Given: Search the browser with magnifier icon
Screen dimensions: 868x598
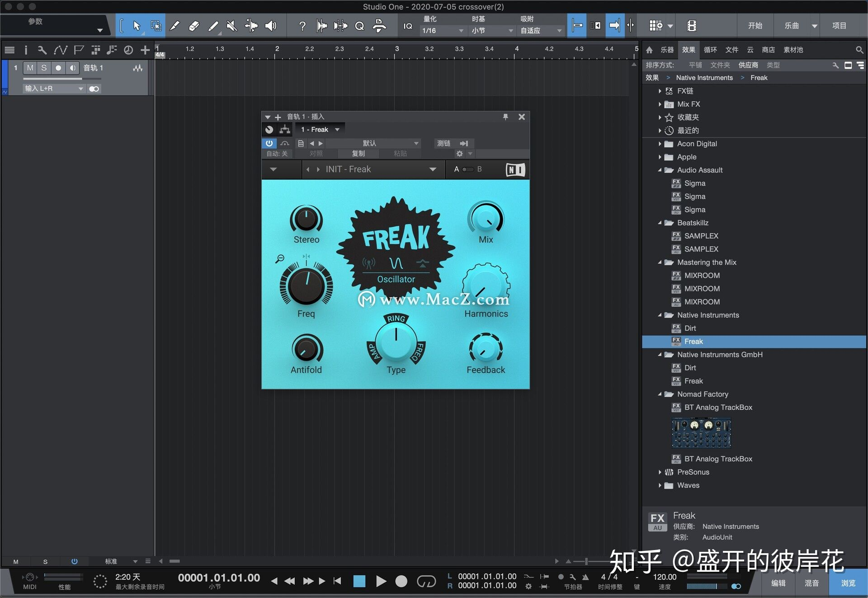Looking at the screenshot, I should coord(859,50).
